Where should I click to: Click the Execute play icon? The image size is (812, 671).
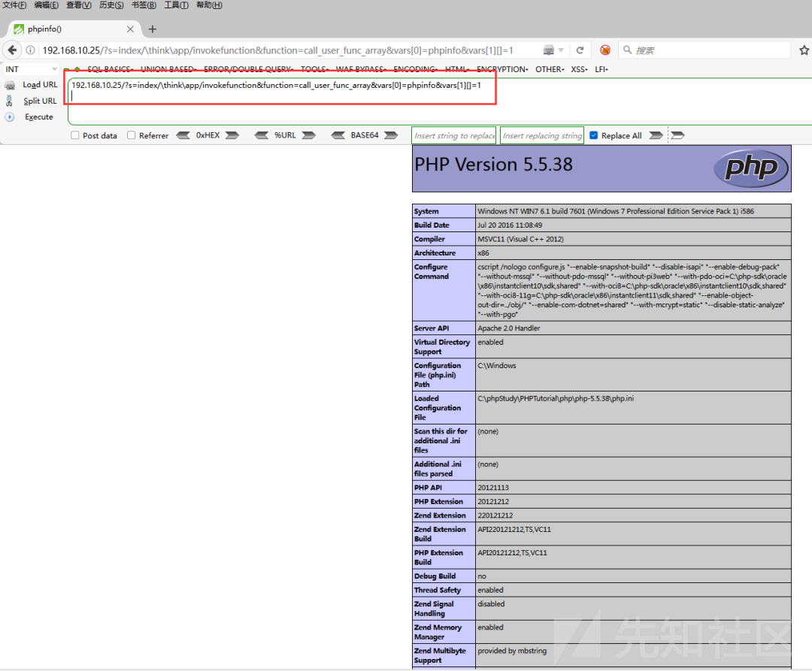click(x=10, y=117)
